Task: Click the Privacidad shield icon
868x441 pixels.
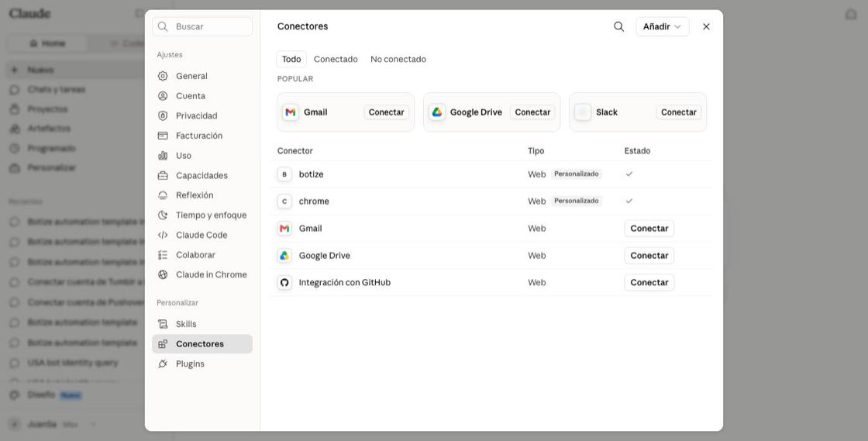Action: pos(163,115)
